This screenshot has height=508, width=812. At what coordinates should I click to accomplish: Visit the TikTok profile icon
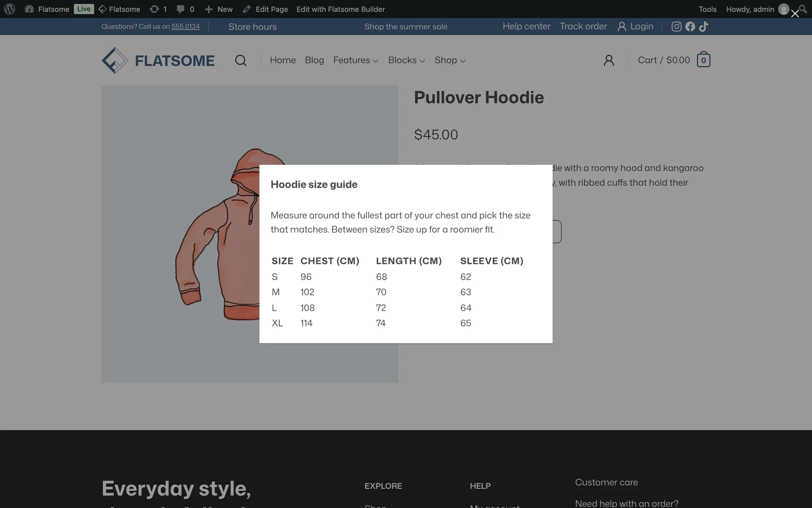click(704, 27)
